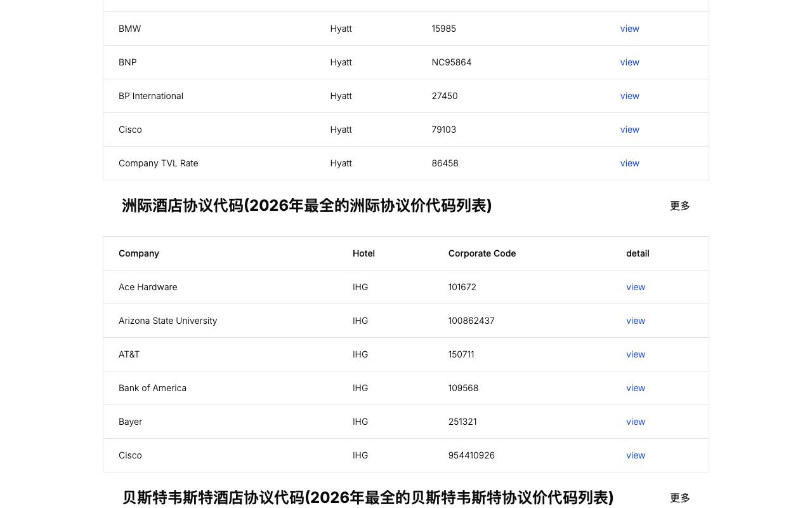The image size is (812, 508).
Task: Click corporate code 15985
Action: pyautogui.click(x=444, y=29)
